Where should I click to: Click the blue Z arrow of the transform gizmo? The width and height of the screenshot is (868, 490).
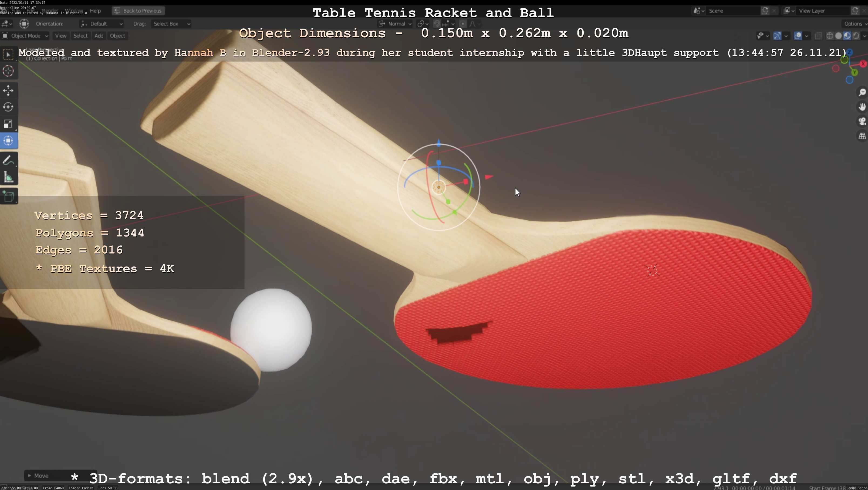(x=439, y=143)
